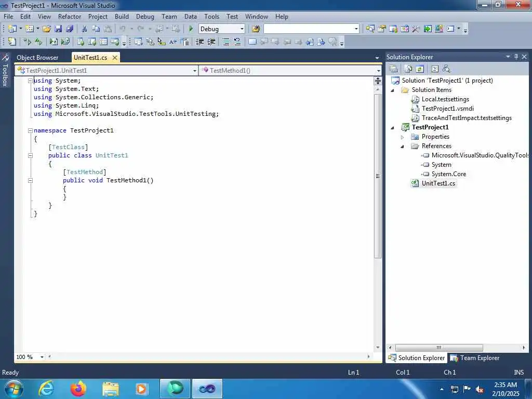The width and height of the screenshot is (532, 399).
Task: Select the System.Core reference
Action: 448,174
